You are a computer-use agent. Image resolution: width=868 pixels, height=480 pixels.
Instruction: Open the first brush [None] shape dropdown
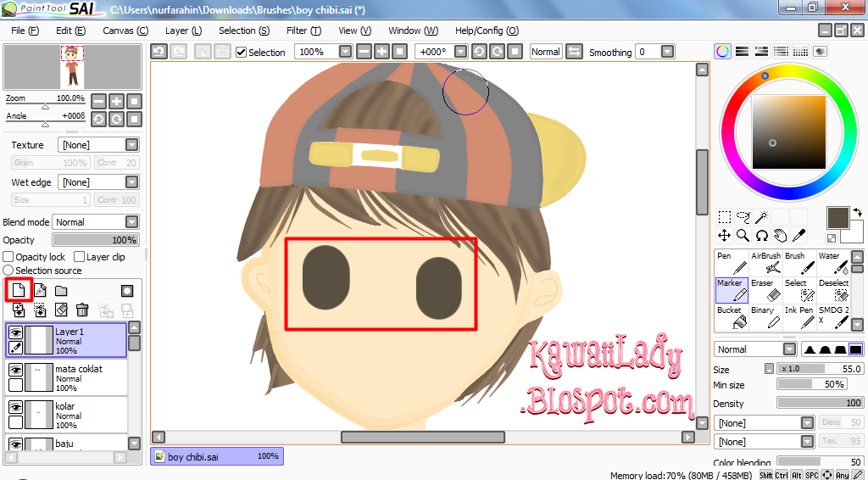tap(808, 423)
